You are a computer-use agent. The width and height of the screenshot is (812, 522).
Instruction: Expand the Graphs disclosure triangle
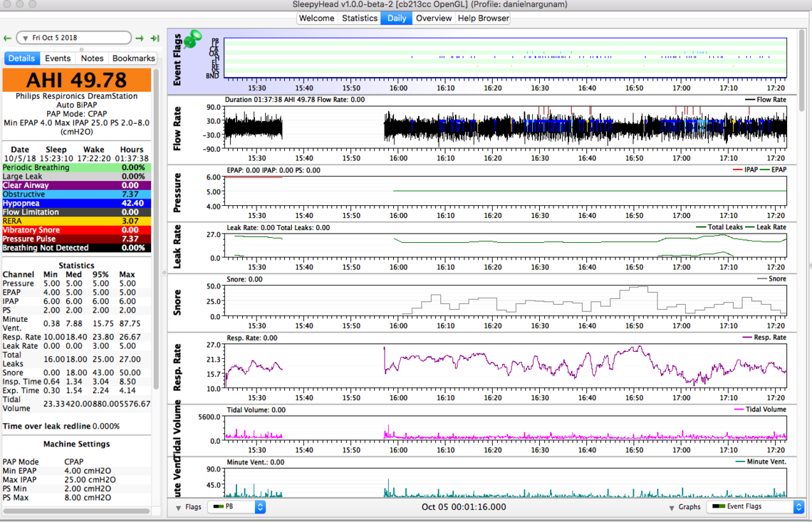coord(672,508)
